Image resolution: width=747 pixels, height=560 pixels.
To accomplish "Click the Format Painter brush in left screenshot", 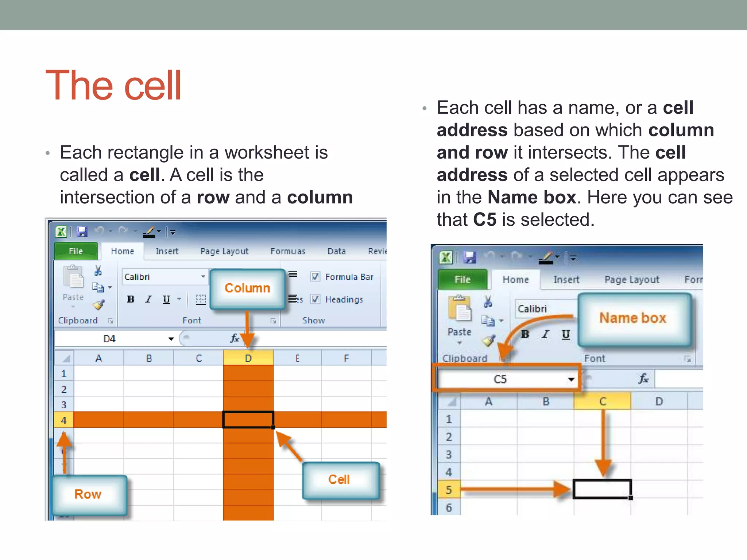I will click(98, 305).
